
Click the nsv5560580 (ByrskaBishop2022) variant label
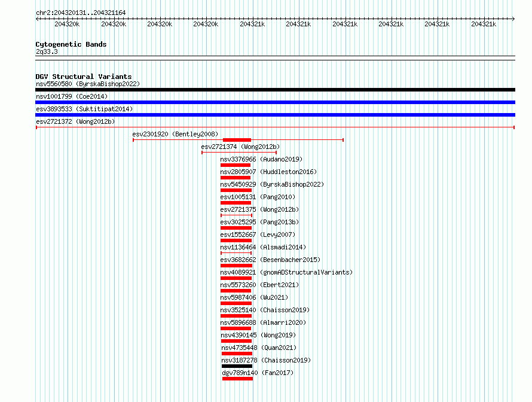coord(88,84)
